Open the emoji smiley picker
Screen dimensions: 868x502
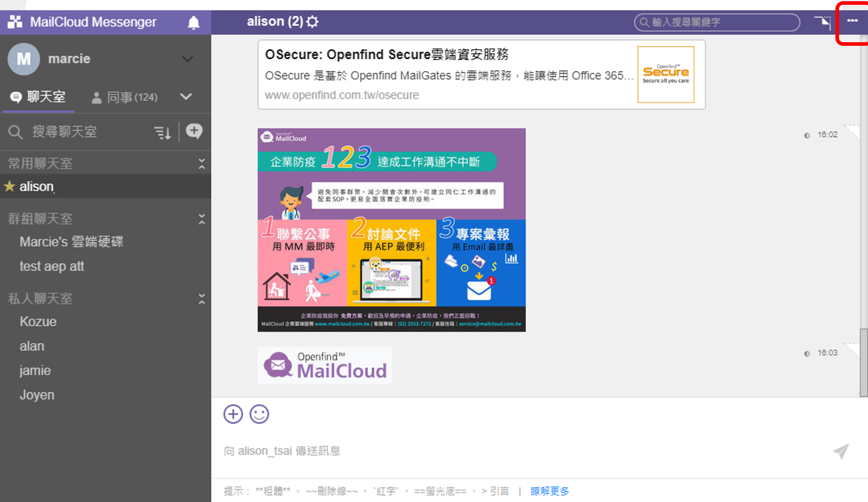(259, 414)
